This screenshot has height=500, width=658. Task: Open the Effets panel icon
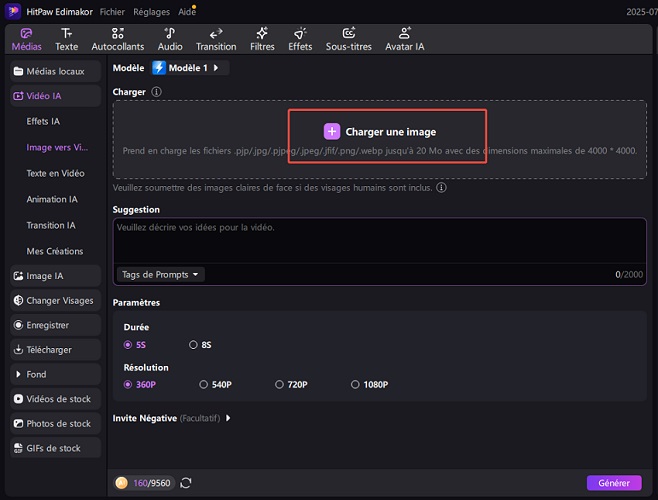tap(300, 39)
